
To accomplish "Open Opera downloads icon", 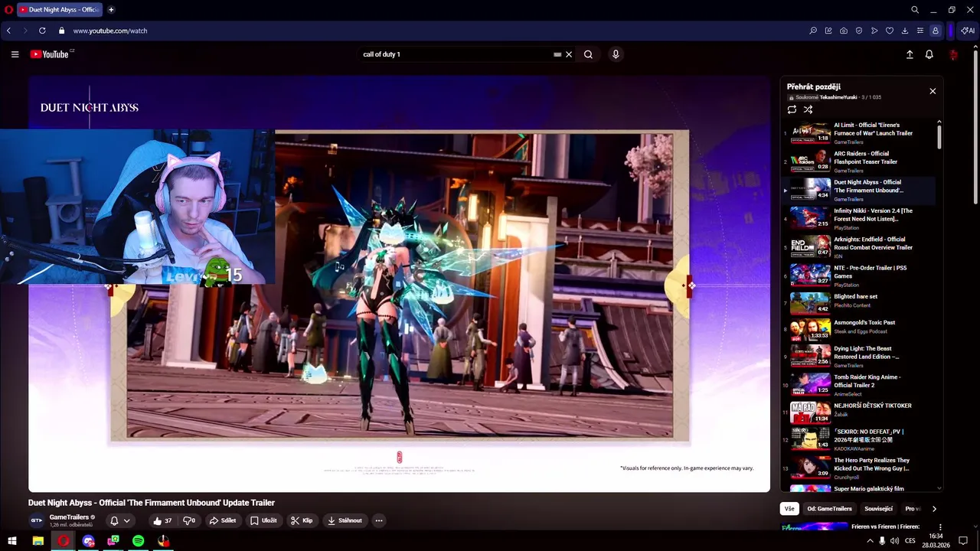I will [x=905, y=31].
